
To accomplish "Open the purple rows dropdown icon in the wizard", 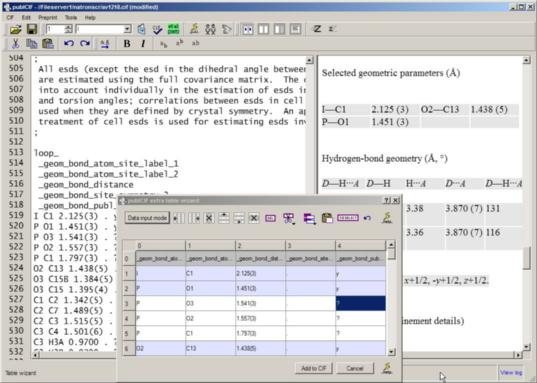I will [x=309, y=218].
